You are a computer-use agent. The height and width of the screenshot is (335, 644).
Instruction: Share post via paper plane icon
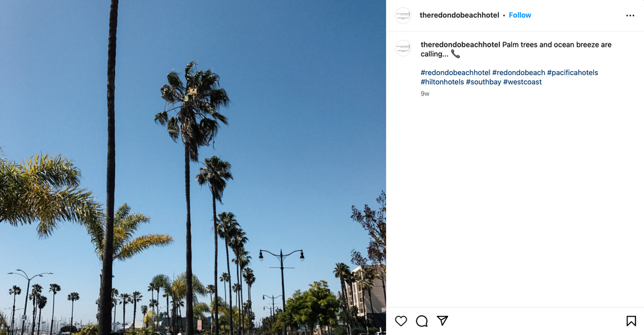pyautogui.click(x=442, y=321)
